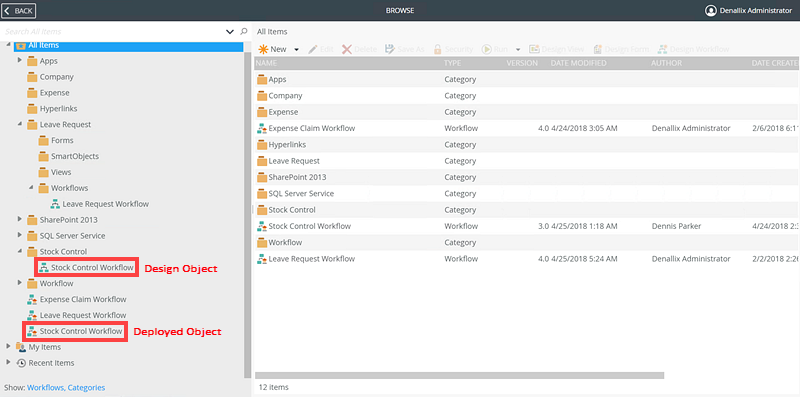
Task: Click the BACK button
Action: 19,10
